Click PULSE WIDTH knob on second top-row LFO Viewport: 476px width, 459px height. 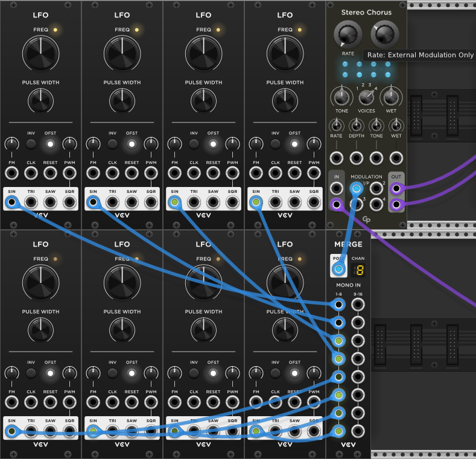[x=122, y=101]
